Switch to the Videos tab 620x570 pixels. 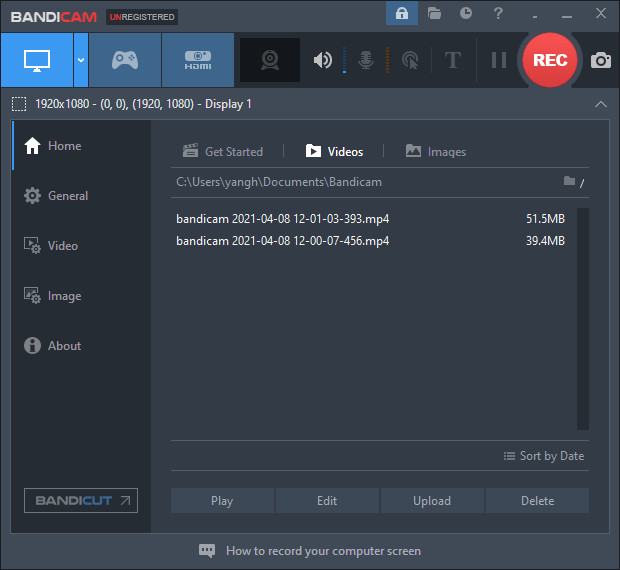click(x=334, y=152)
